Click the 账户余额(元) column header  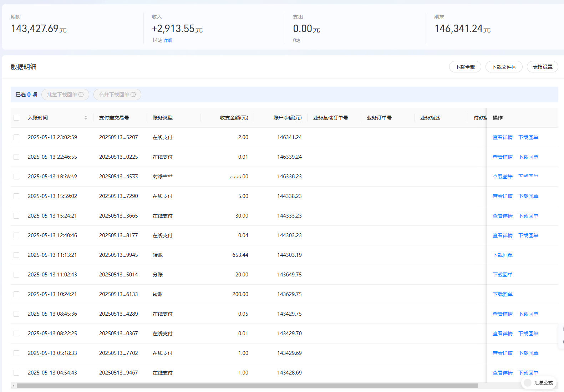[x=288, y=118]
